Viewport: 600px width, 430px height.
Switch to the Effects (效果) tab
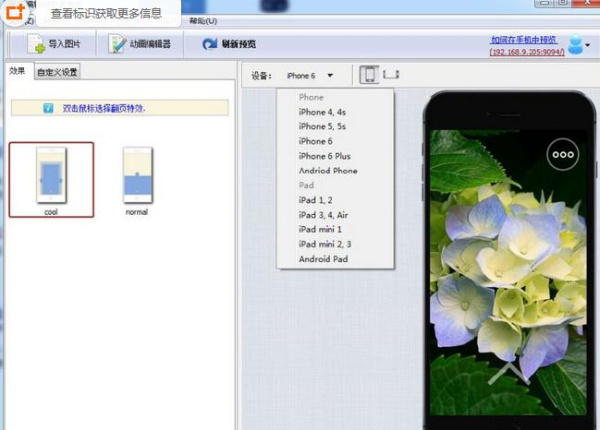(17, 71)
